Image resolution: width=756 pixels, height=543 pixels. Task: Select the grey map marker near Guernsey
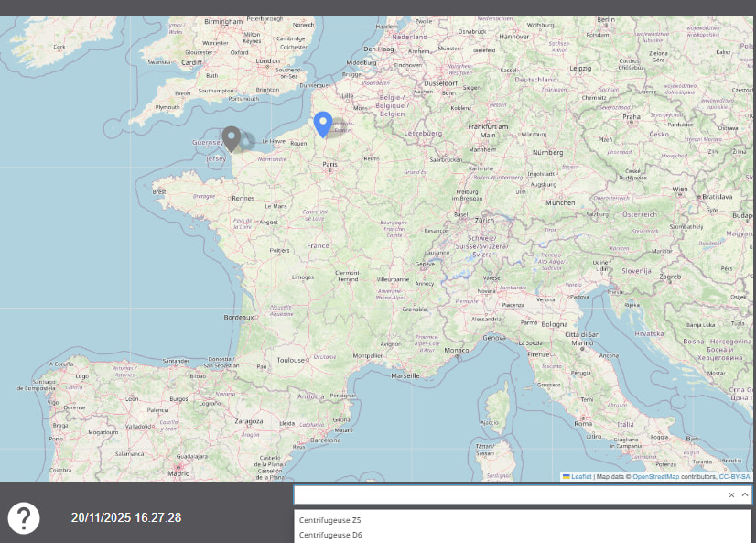click(232, 139)
